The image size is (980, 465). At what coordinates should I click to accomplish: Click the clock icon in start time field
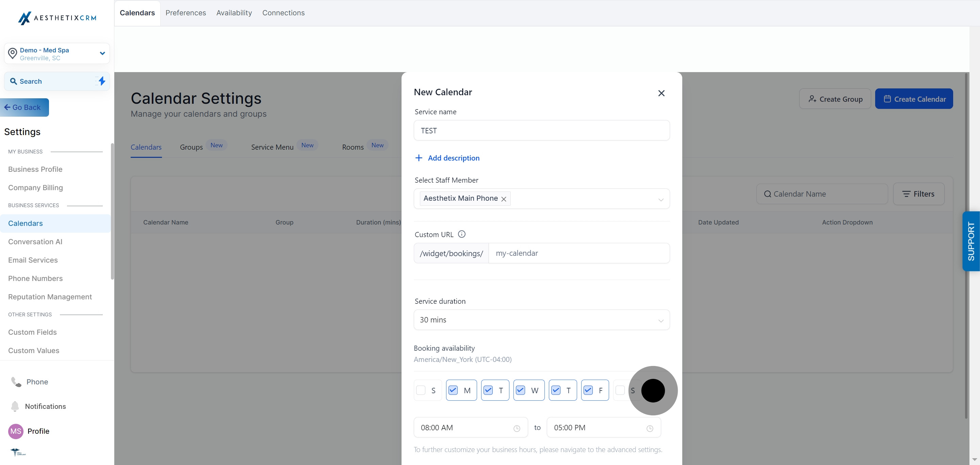517,428
